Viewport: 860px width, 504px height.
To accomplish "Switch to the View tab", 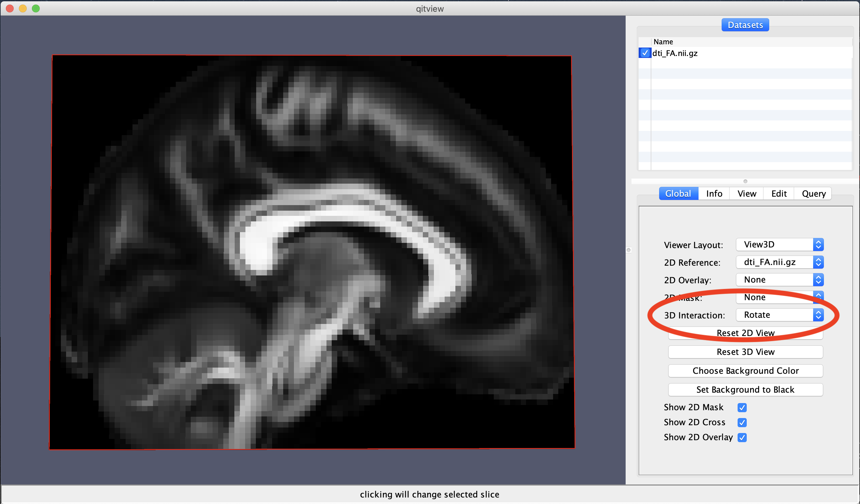I will (x=747, y=193).
